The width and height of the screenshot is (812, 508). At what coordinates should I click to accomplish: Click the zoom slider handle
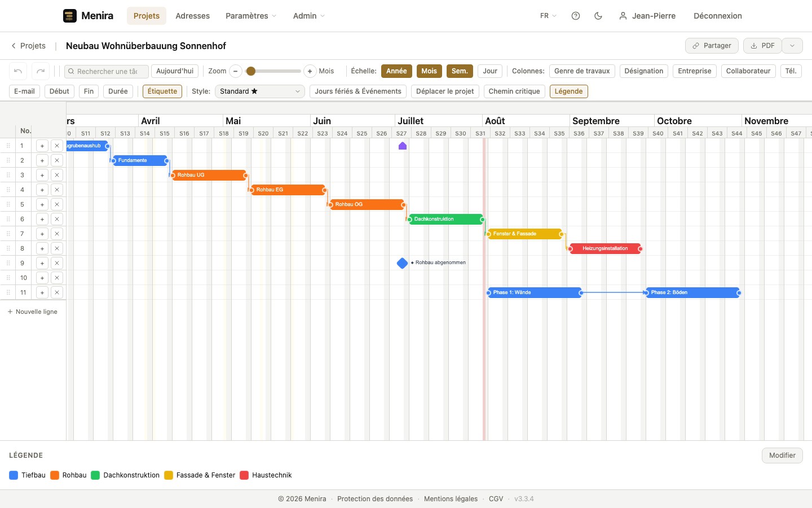pos(251,71)
